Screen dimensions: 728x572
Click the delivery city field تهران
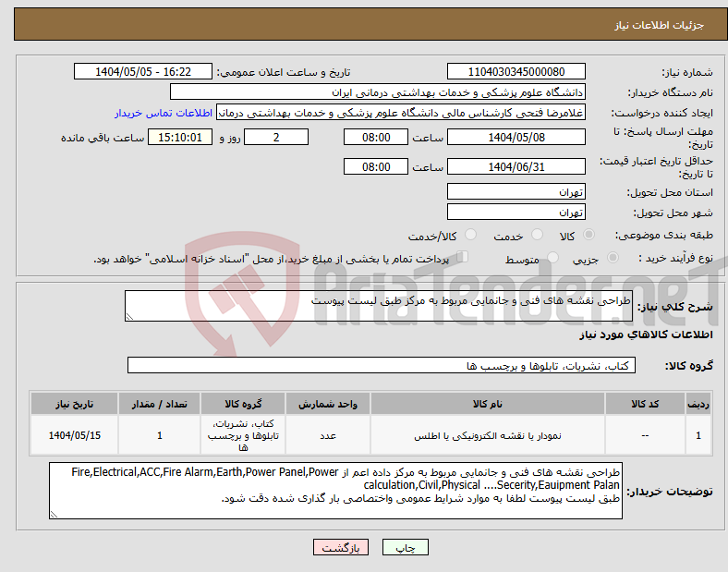[x=516, y=213]
